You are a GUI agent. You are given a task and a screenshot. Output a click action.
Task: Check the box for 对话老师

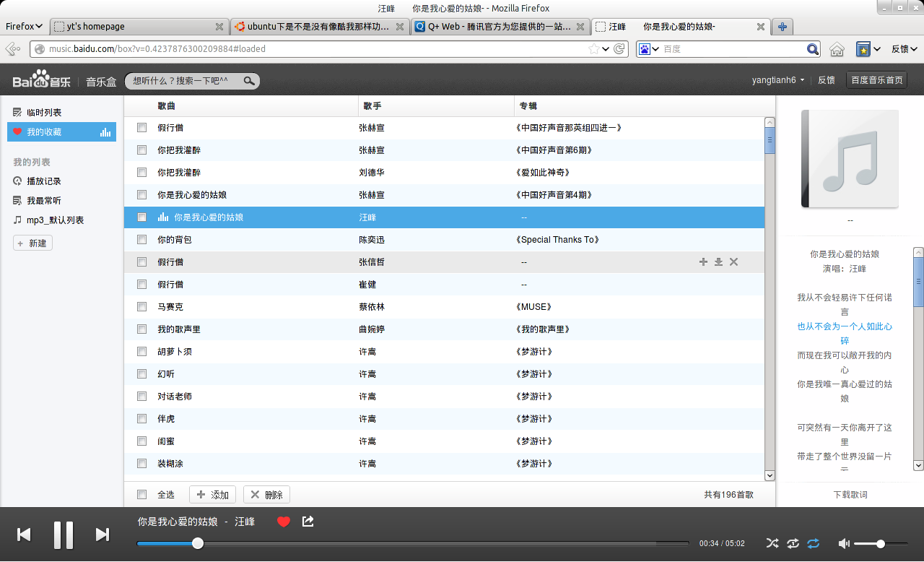click(x=141, y=396)
